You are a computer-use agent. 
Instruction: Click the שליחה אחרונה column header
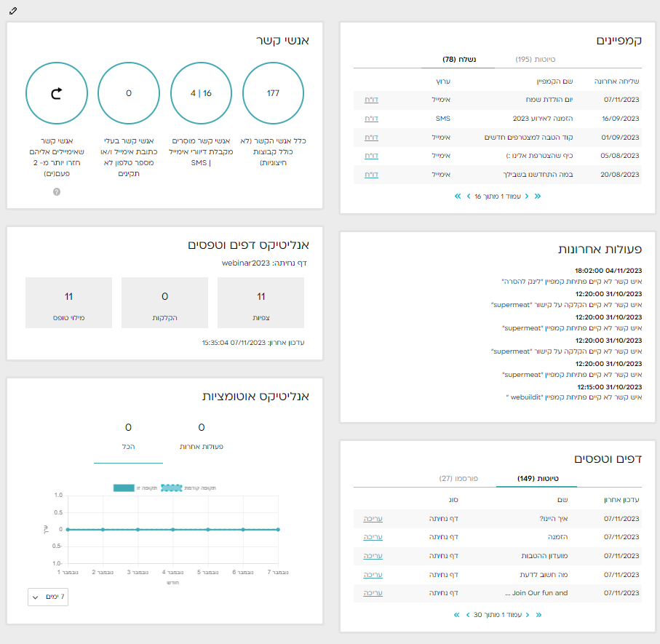click(616, 82)
